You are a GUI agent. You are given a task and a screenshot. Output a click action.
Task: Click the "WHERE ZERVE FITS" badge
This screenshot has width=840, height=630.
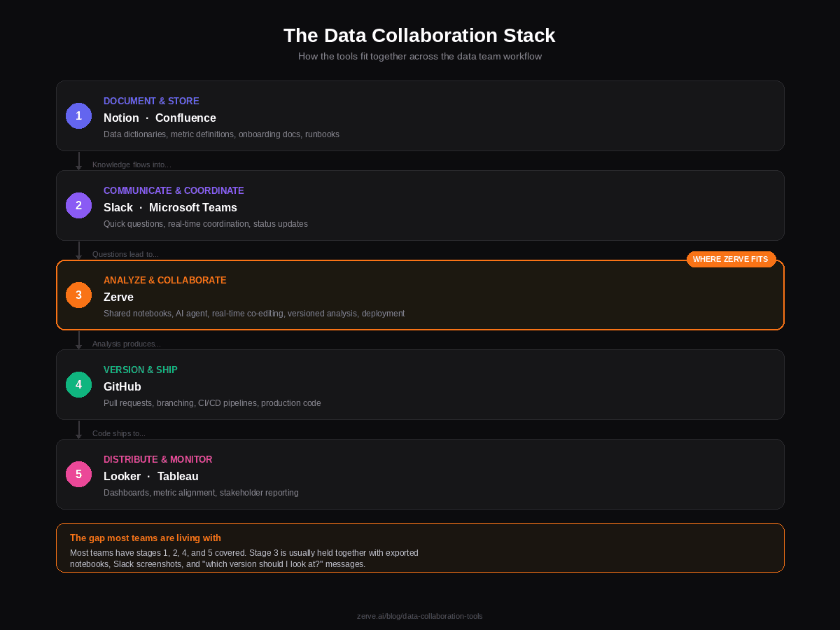[x=730, y=259]
